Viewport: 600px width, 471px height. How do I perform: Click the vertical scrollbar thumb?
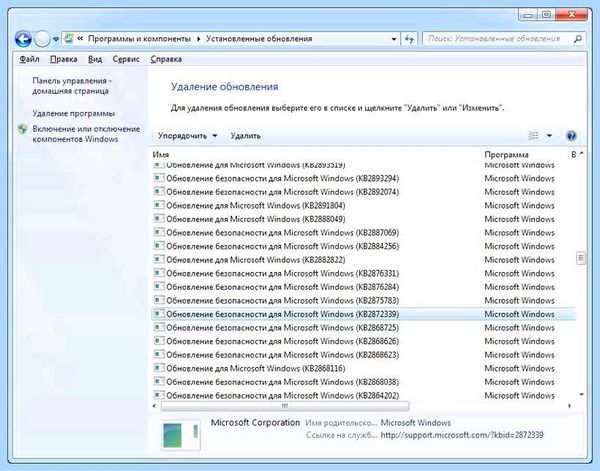click(x=581, y=258)
